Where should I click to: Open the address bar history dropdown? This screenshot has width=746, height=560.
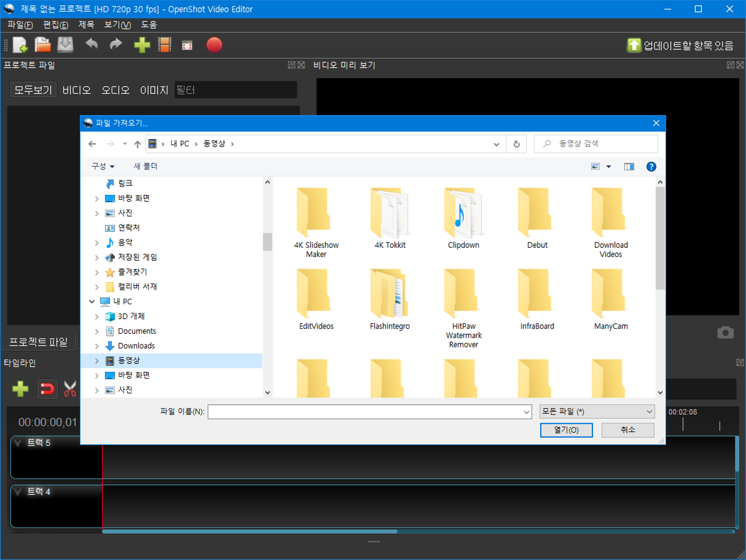tap(496, 144)
